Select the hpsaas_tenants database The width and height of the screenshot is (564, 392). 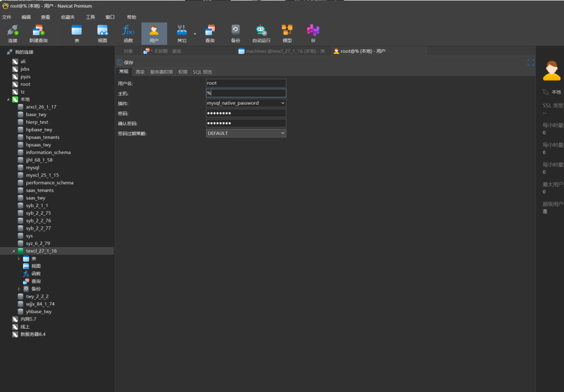click(42, 137)
